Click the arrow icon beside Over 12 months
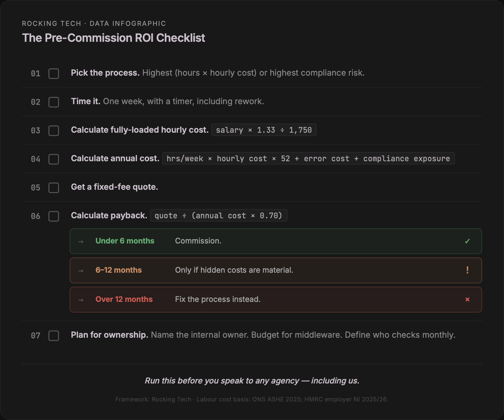Screen dimensions: 504x420 [x=81, y=299]
